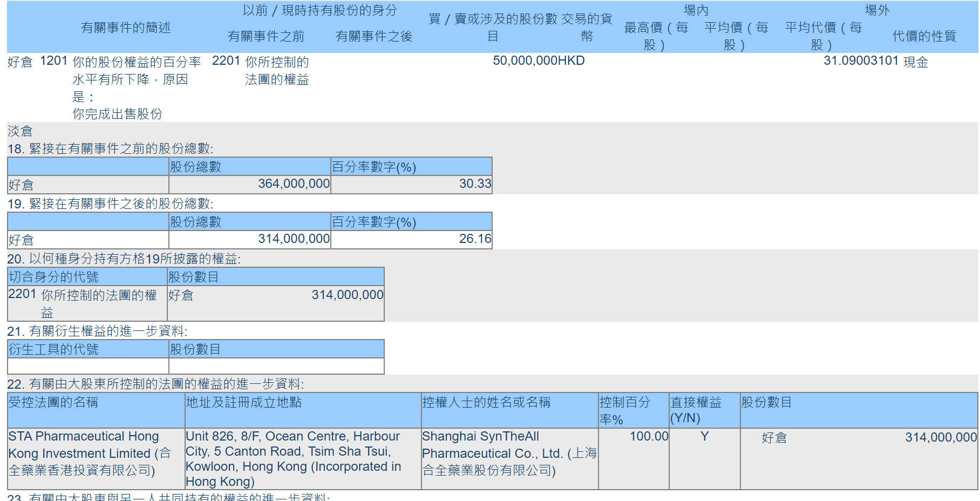Click the 26.16 percentage cell

pyautogui.click(x=474, y=239)
